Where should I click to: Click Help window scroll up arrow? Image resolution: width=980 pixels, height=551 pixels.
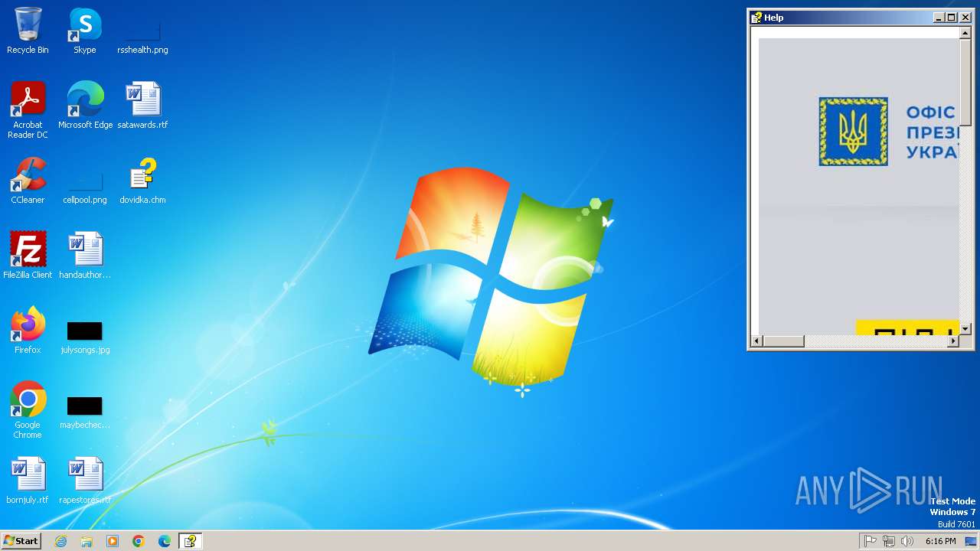(x=965, y=34)
